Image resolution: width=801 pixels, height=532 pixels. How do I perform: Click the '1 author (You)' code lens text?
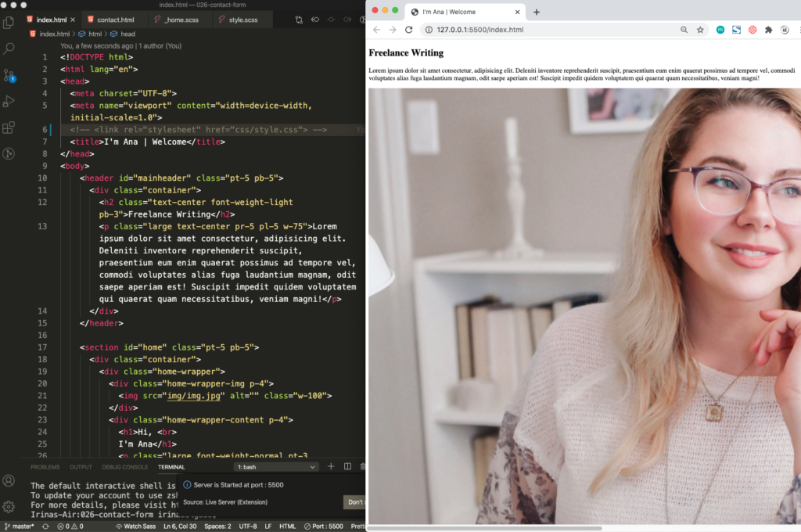pos(160,46)
